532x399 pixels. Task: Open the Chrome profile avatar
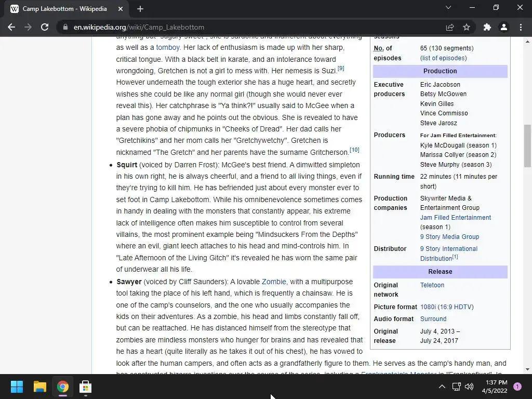point(504,27)
